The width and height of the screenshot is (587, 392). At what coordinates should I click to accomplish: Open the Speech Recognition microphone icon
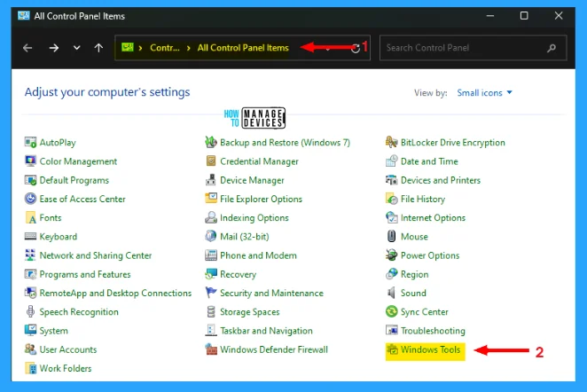point(30,311)
